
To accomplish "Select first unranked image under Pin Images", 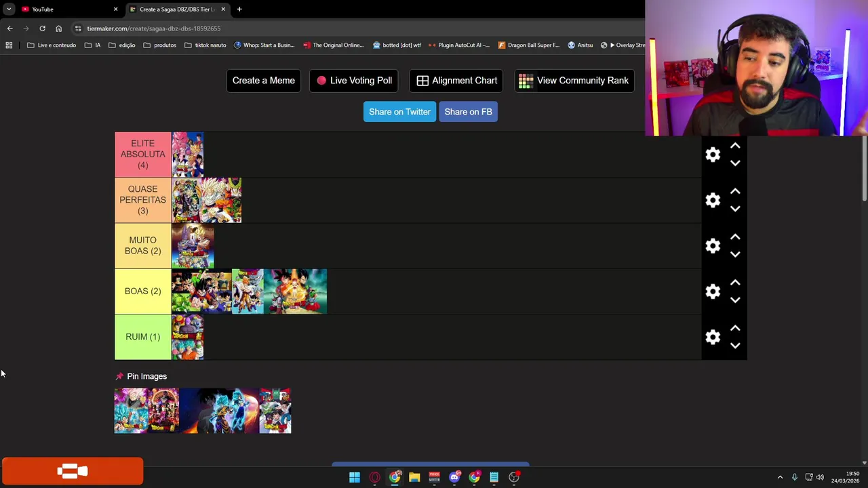I will (131, 411).
